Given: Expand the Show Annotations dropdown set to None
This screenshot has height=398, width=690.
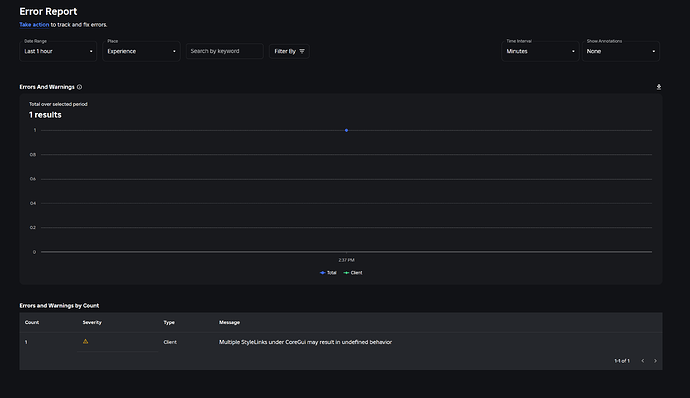Looking at the screenshot, I should [620, 51].
